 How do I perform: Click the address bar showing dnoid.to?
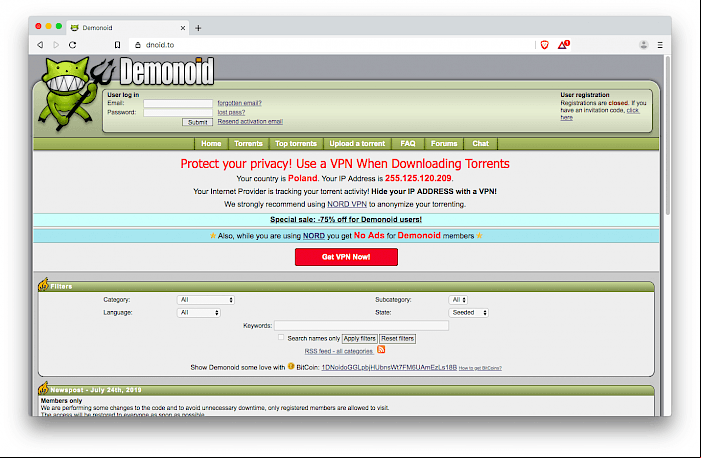pyautogui.click(x=331, y=45)
